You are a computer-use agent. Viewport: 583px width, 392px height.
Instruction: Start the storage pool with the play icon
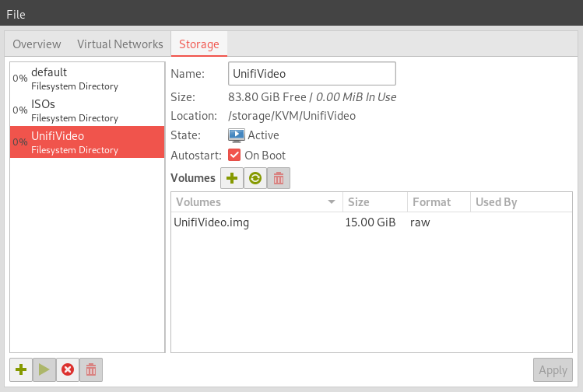[44, 369]
